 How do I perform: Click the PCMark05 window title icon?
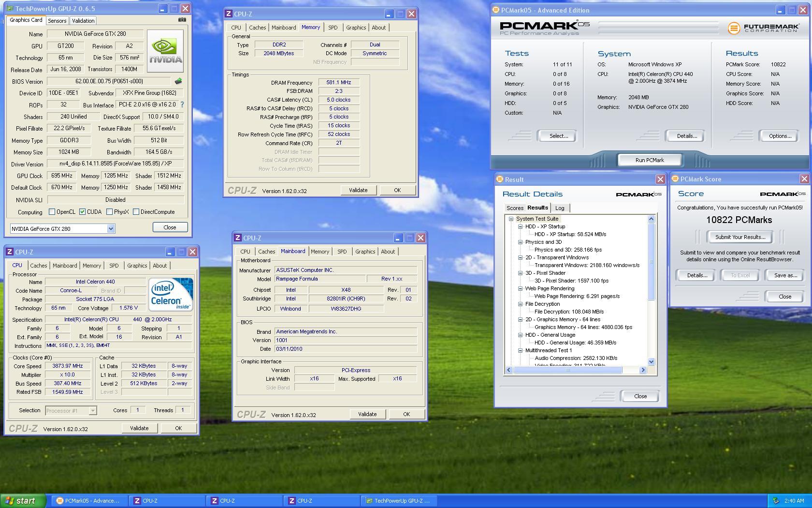pyautogui.click(x=495, y=10)
